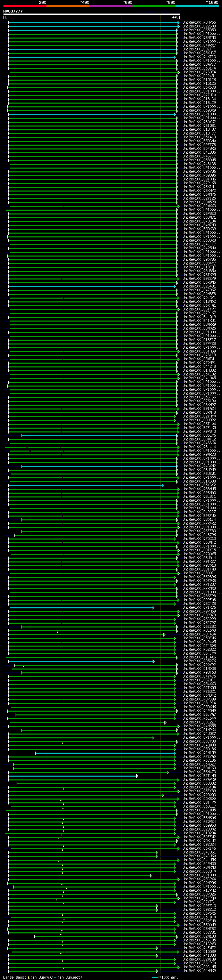Click hit label UniRef100_Q4S138
222x980 pixels.
[199, 164]
